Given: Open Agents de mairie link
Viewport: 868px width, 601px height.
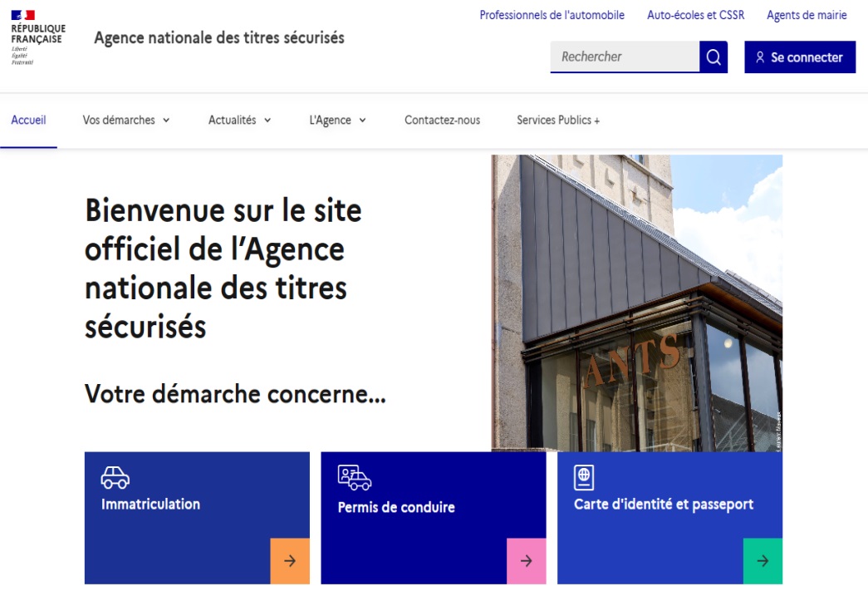Looking at the screenshot, I should tap(807, 15).
